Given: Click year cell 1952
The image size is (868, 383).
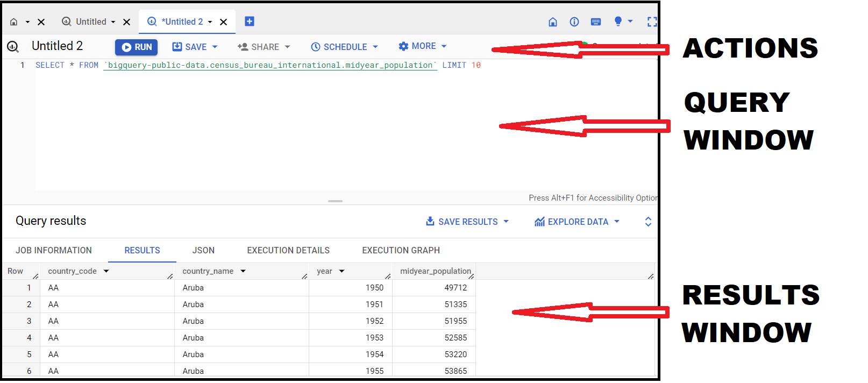Looking at the screenshot, I should [x=374, y=321].
